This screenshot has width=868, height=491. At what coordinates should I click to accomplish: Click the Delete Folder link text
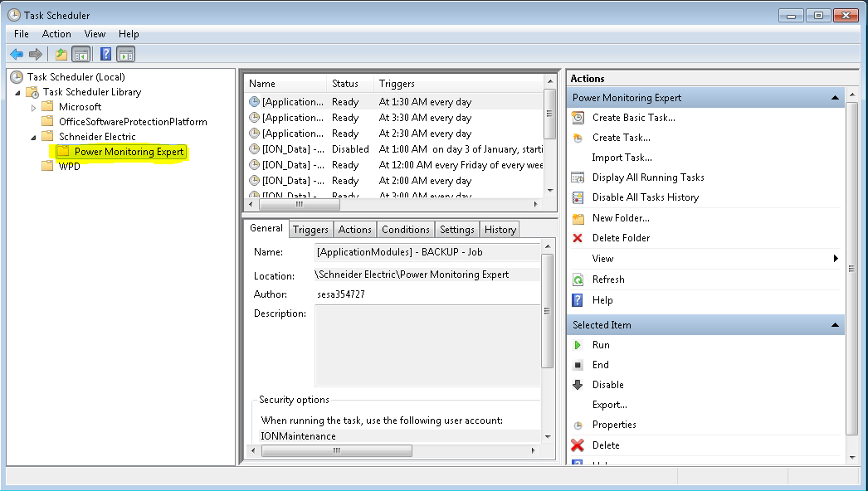point(621,238)
